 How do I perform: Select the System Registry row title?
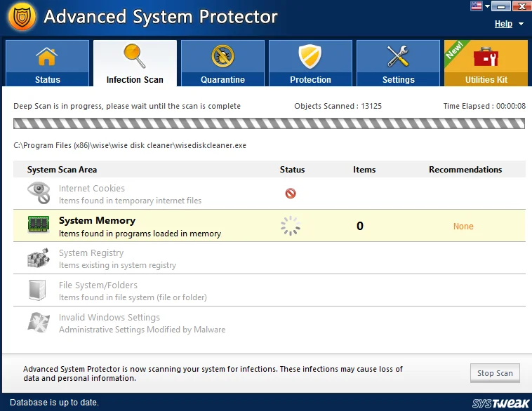pos(91,253)
